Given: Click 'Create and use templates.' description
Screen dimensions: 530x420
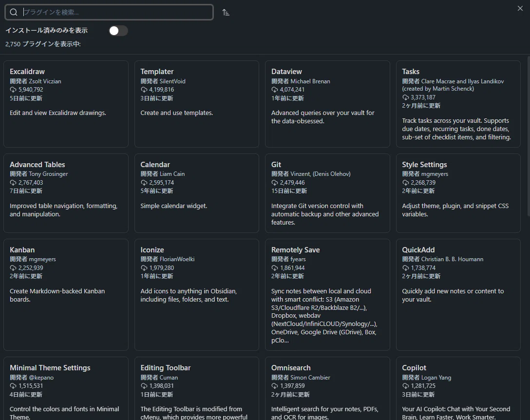Looking at the screenshot, I should [x=176, y=113].
